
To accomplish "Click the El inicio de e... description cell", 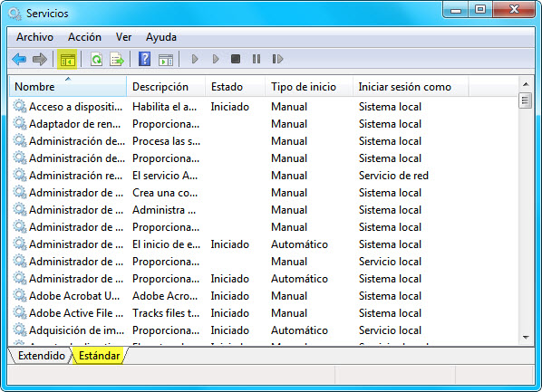I will coord(166,244).
